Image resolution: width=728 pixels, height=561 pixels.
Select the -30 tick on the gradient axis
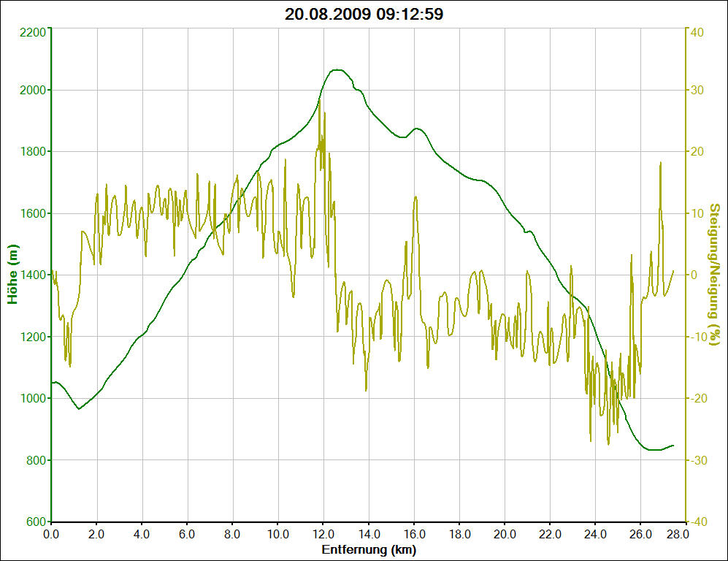point(699,460)
